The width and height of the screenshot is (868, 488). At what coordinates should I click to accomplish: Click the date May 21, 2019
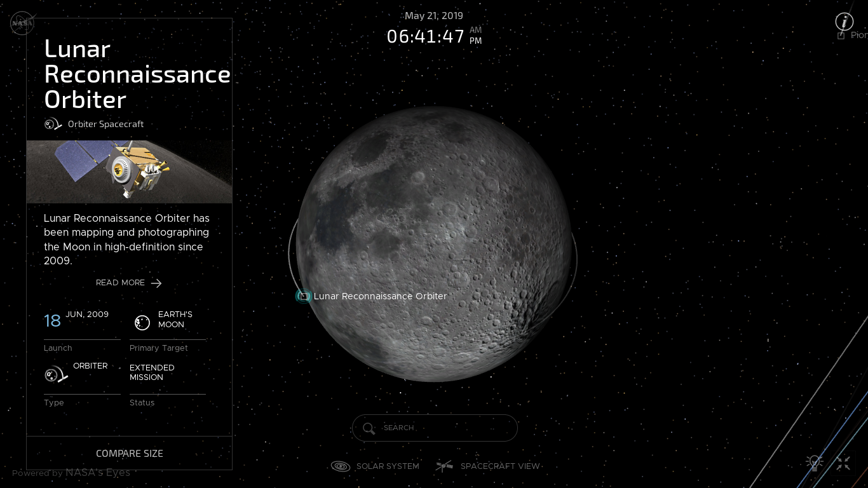434,16
